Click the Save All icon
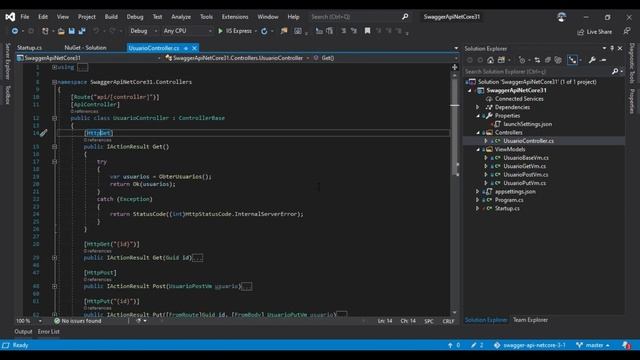This screenshot has width=640, height=360. [x=82, y=31]
